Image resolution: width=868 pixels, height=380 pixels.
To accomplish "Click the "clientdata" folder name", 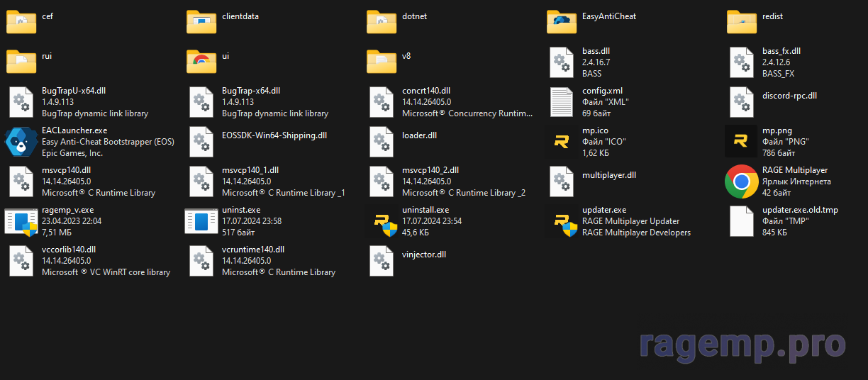I will [240, 16].
